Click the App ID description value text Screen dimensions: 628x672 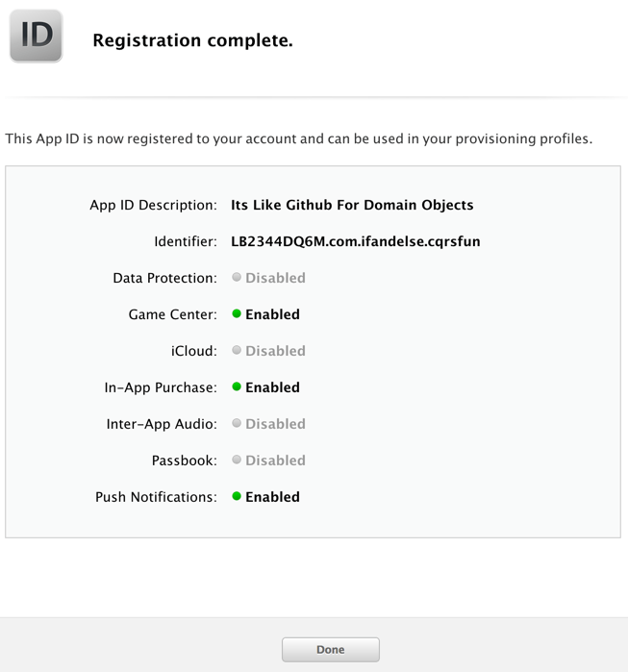coord(352,205)
